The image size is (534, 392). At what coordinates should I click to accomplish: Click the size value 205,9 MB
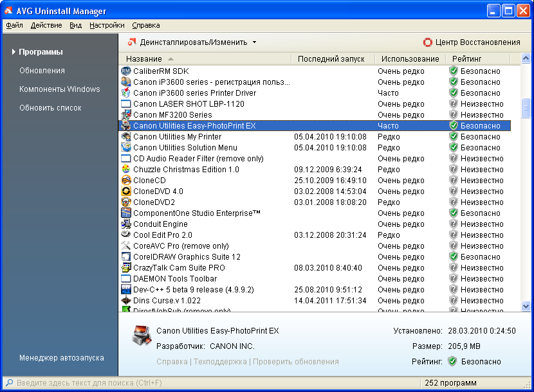point(464,346)
